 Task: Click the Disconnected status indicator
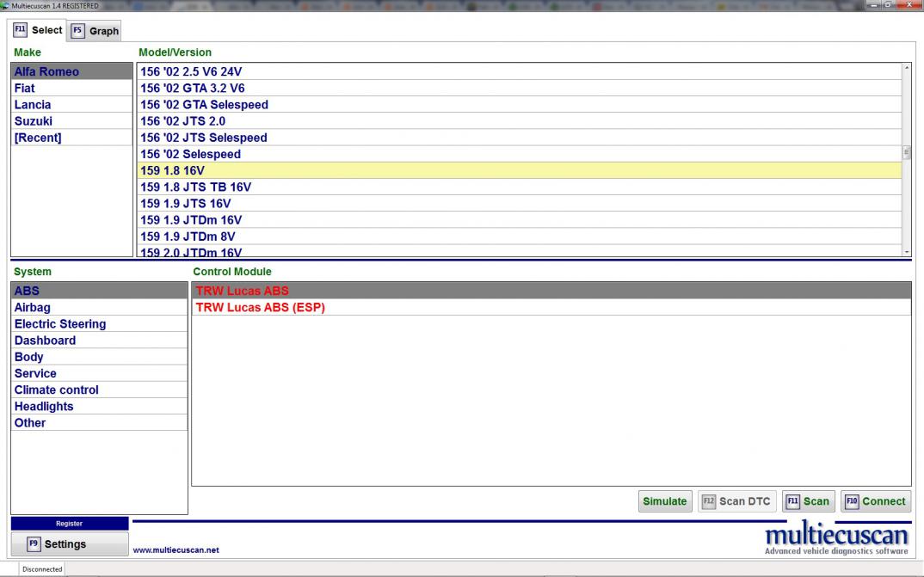(42, 568)
